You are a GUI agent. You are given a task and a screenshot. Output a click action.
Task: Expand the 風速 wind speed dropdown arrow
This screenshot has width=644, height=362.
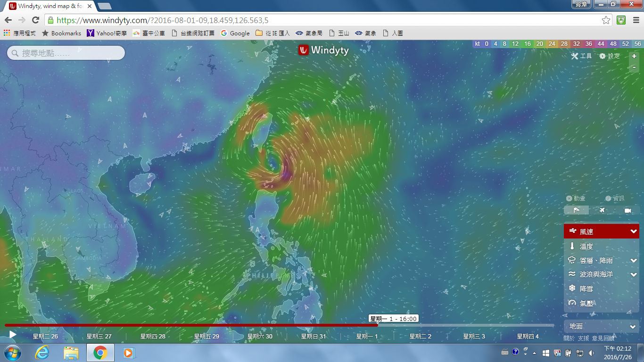pos(634,231)
